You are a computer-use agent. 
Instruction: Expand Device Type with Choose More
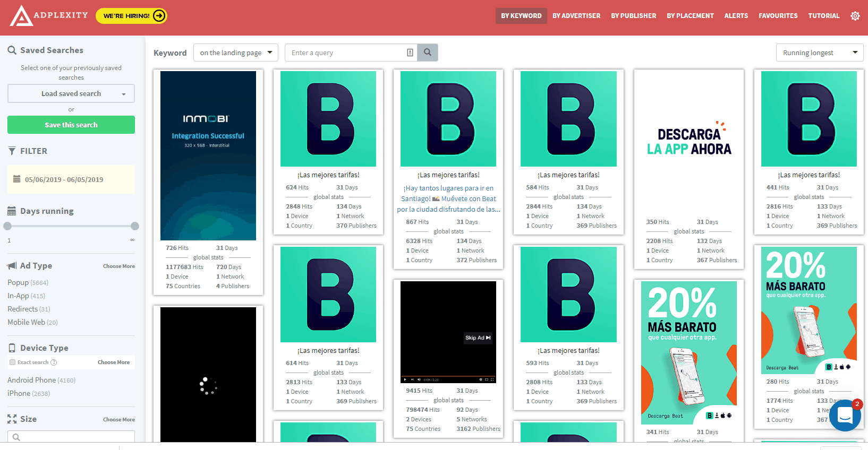pos(114,362)
